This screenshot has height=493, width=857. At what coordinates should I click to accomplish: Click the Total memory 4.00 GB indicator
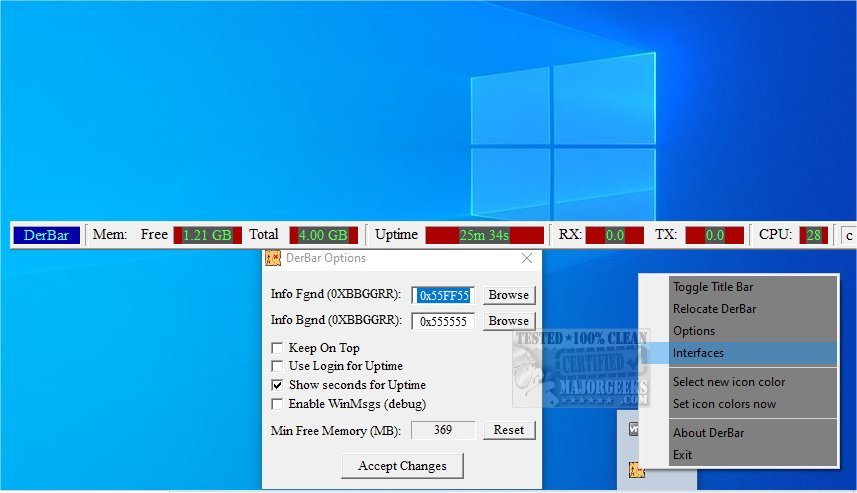coord(324,236)
